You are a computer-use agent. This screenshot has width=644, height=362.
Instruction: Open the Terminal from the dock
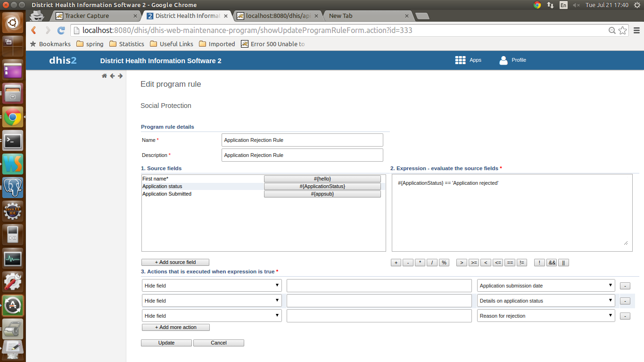pyautogui.click(x=13, y=140)
